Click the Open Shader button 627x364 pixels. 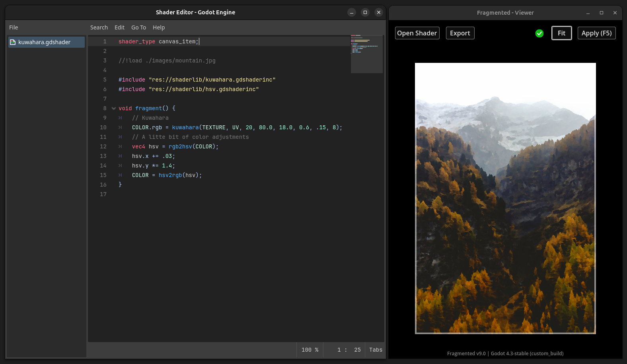(x=417, y=33)
